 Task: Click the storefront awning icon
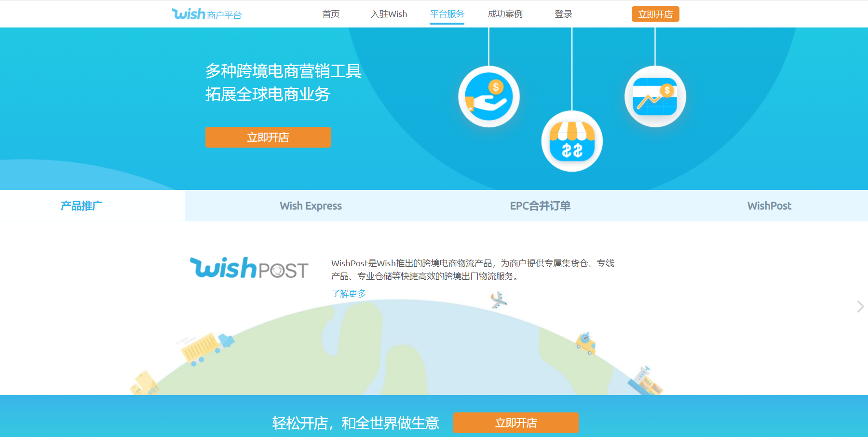pos(572,141)
